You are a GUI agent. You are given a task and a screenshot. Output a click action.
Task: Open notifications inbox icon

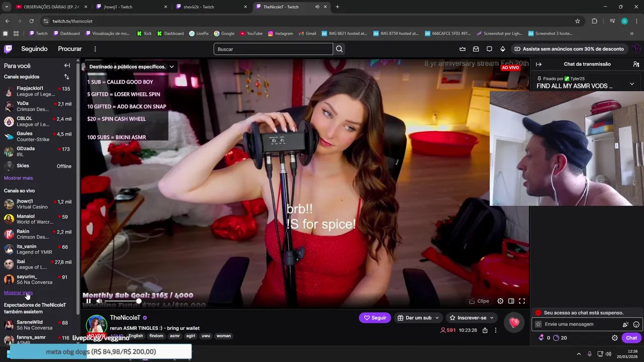[x=476, y=49]
